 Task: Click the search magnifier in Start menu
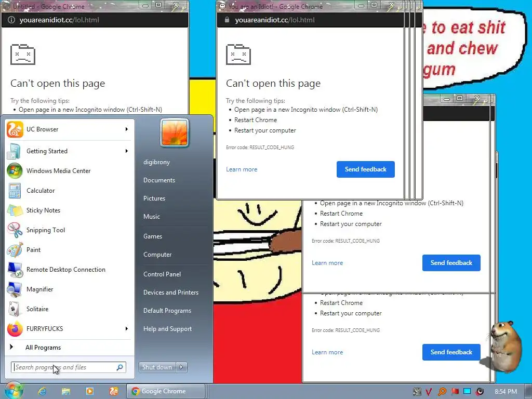point(120,367)
